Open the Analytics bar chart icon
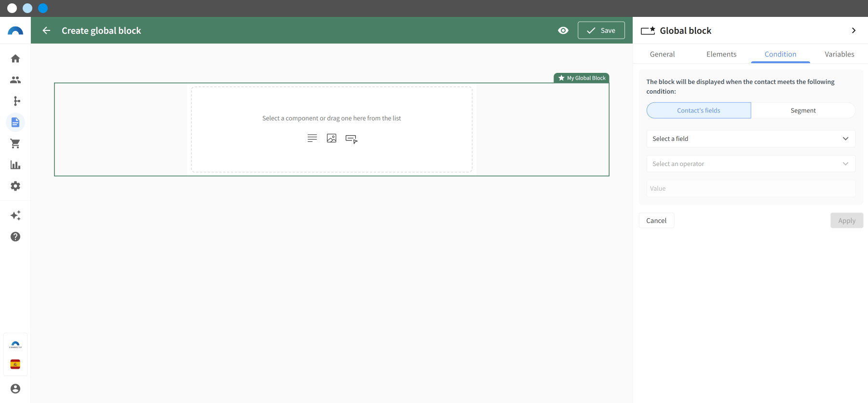The width and height of the screenshot is (868, 403). (15, 165)
